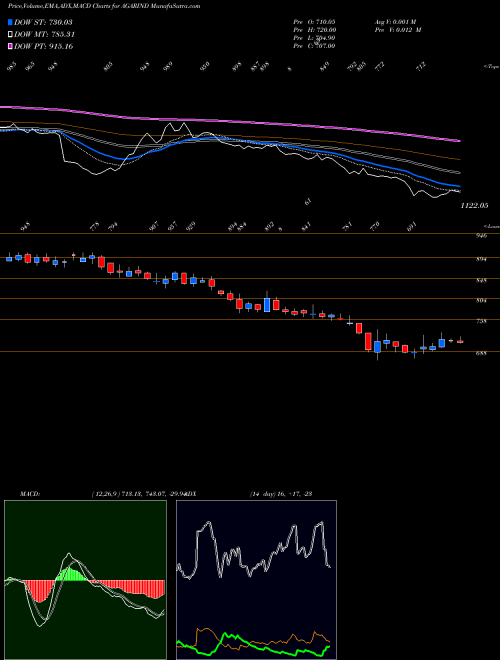Open the ADX indicator chart panel
500x660 pixels.
[x=256, y=580]
